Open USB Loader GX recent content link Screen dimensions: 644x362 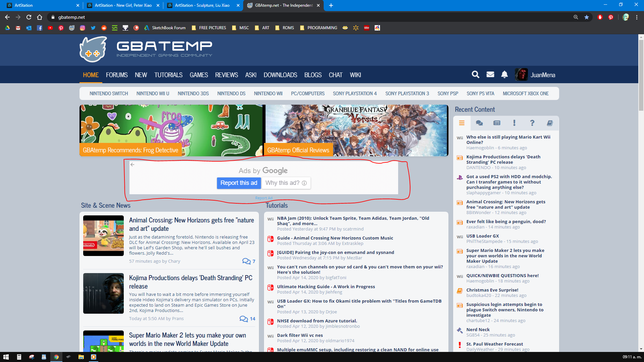point(482,236)
